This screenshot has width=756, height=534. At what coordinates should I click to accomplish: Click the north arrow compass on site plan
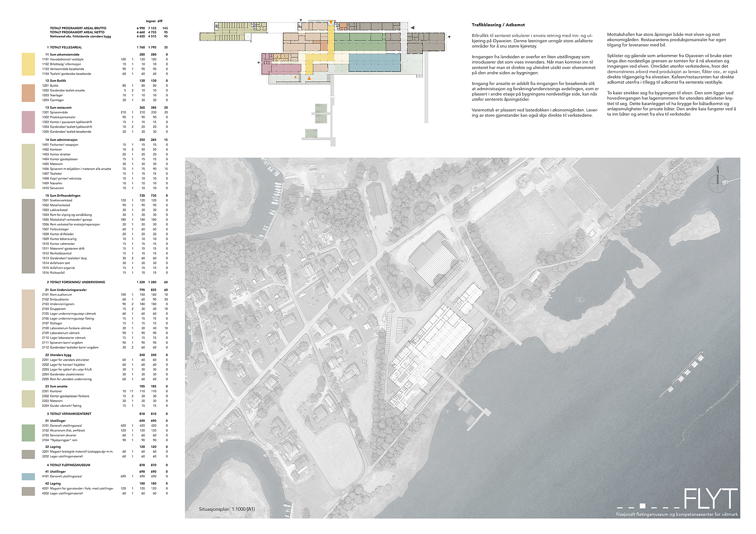718,180
